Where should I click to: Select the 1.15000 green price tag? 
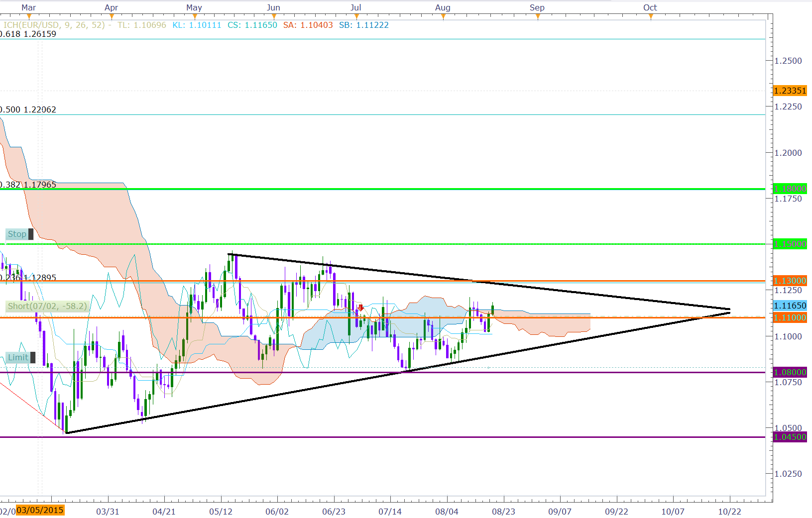[x=790, y=244]
